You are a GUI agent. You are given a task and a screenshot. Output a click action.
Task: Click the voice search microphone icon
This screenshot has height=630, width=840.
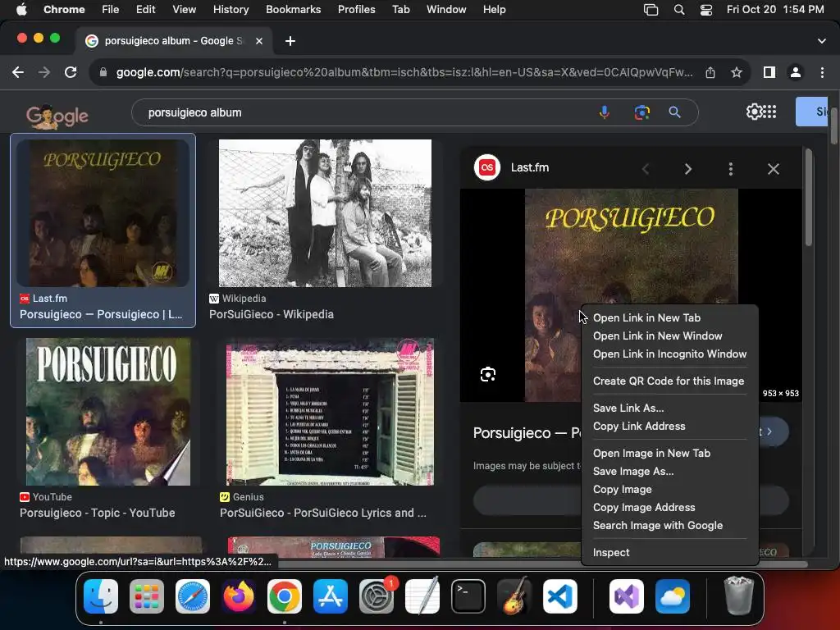(605, 112)
